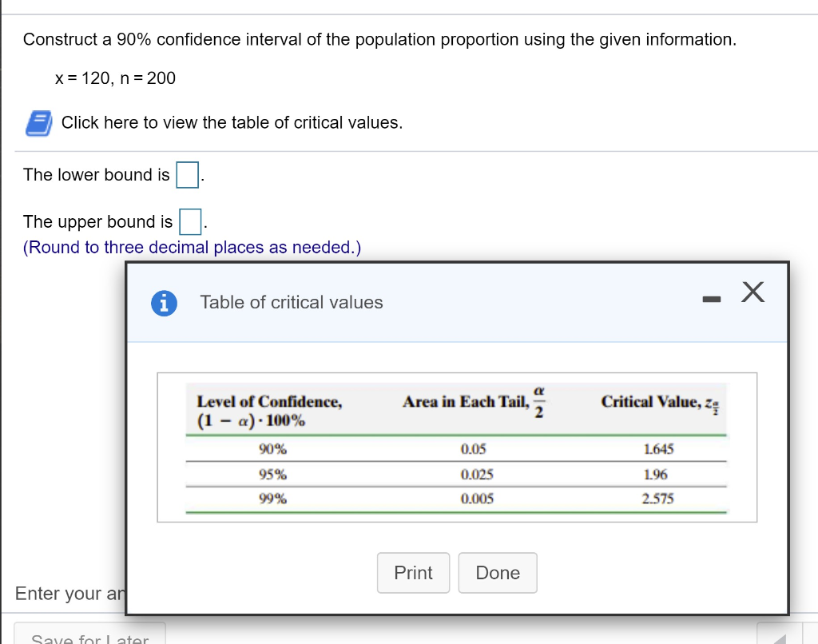The height and width of the screenshot is (644, 818).
Task: Minimize the Table of critical values dialog
Action: (x=712, y=299)
